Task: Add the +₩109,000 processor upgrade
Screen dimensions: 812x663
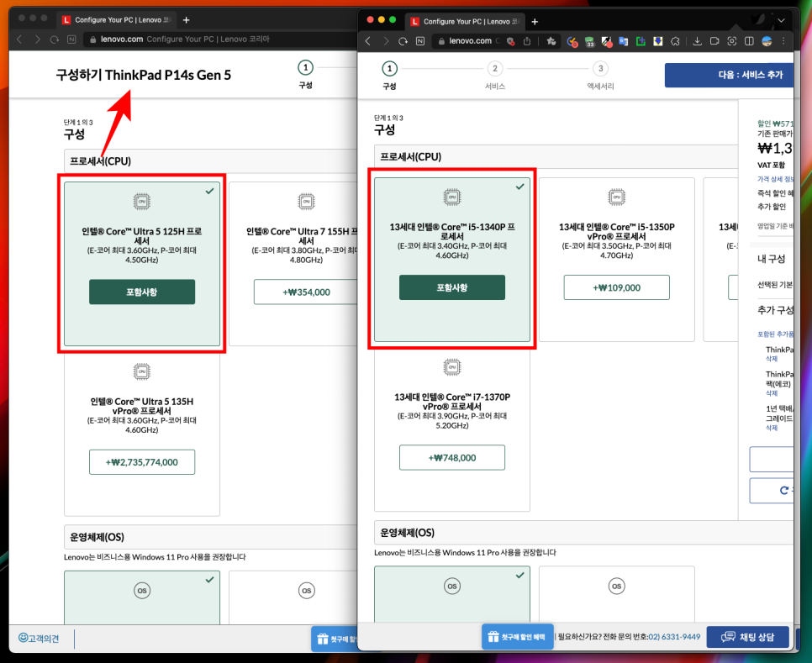Action: (616, 287)
